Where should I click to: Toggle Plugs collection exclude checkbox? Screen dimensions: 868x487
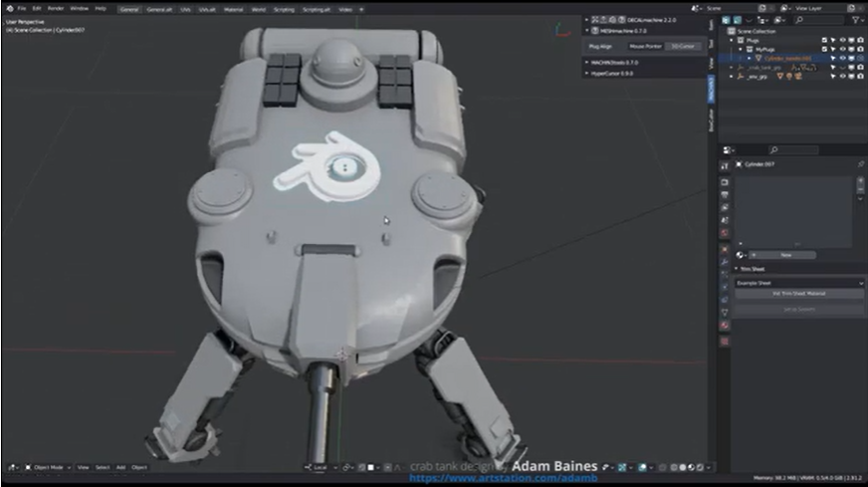click(x=824, y=41)
